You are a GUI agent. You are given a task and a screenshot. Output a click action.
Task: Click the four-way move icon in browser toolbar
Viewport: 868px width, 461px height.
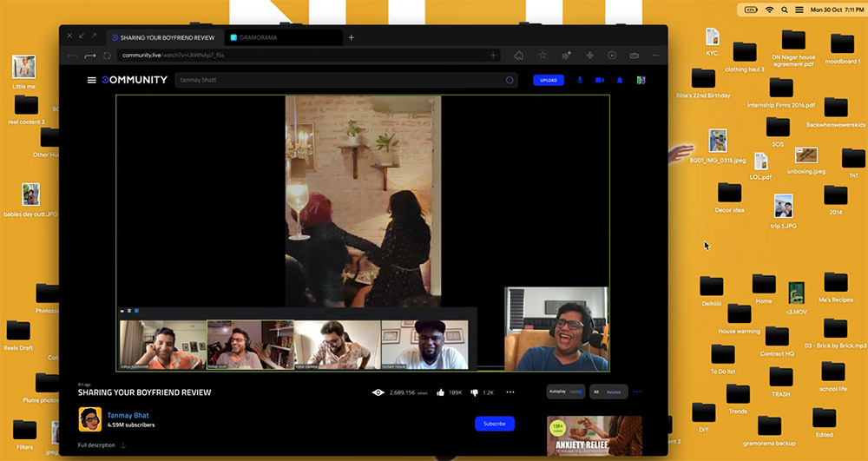tap(589, 56)
